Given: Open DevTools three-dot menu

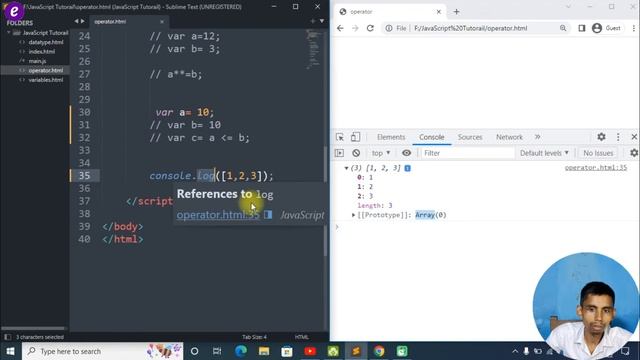Looking at the screenshot, I should pyautogui.click(x=618, y=137).
